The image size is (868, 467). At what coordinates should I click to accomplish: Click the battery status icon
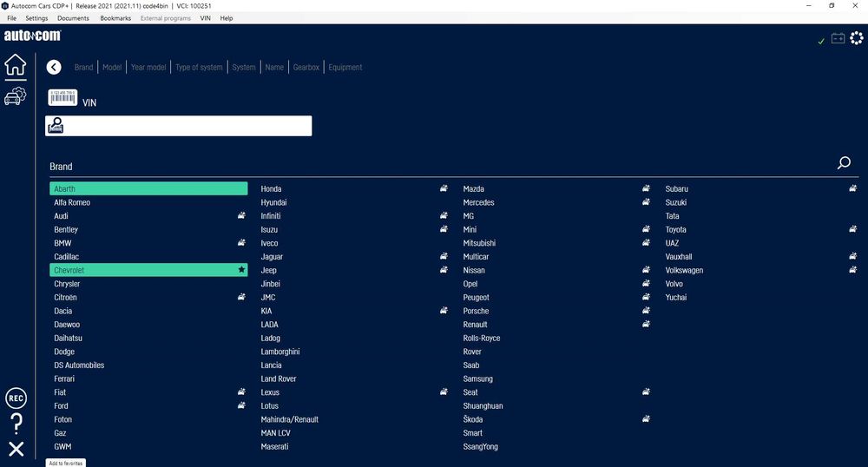838,38
